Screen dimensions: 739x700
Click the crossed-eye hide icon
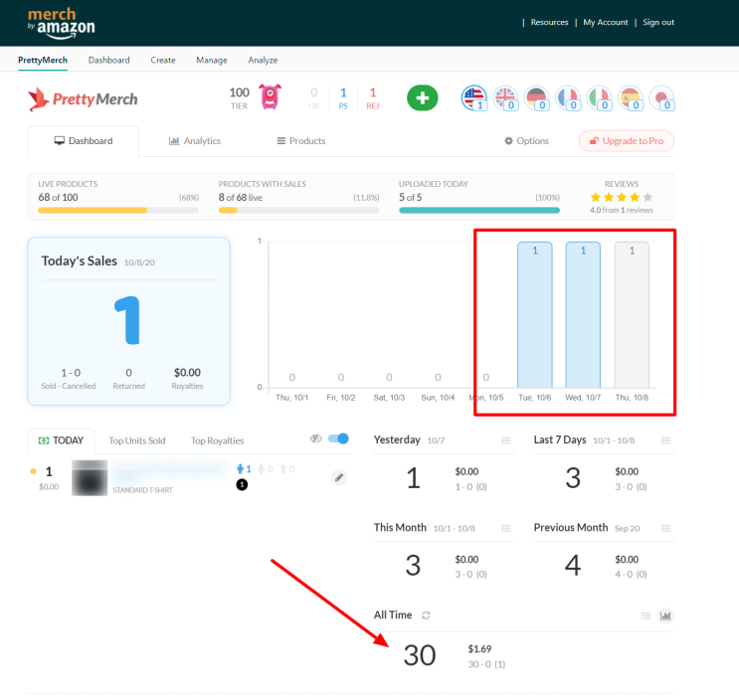[x=315, y=438]
